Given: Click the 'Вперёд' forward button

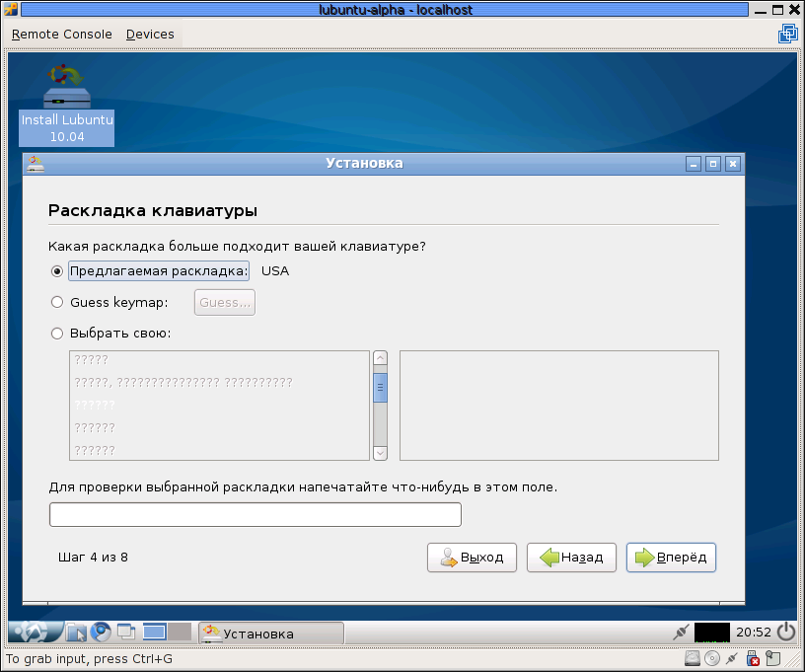Looking at the screenshot, I should [671, 558].
